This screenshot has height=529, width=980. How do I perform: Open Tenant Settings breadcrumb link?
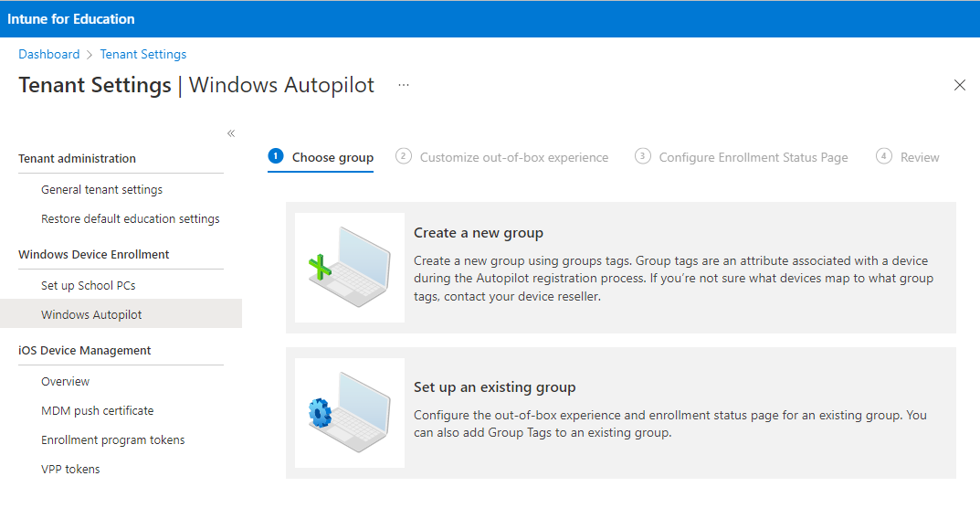[x=142, y=54]
